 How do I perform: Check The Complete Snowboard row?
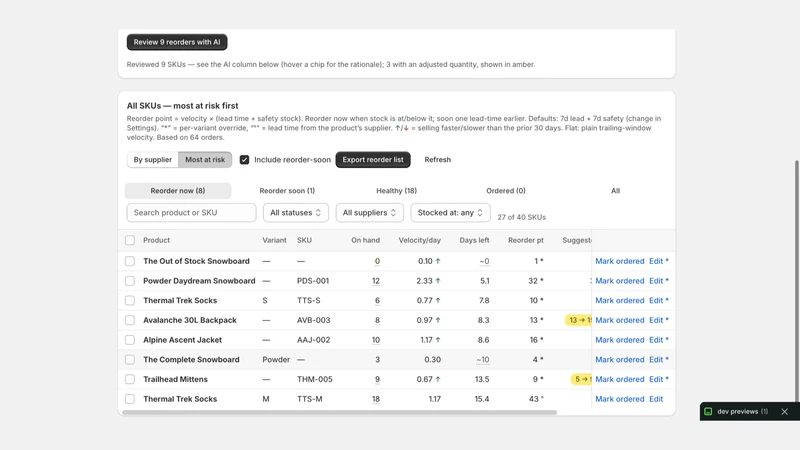(x=130, y=360)
